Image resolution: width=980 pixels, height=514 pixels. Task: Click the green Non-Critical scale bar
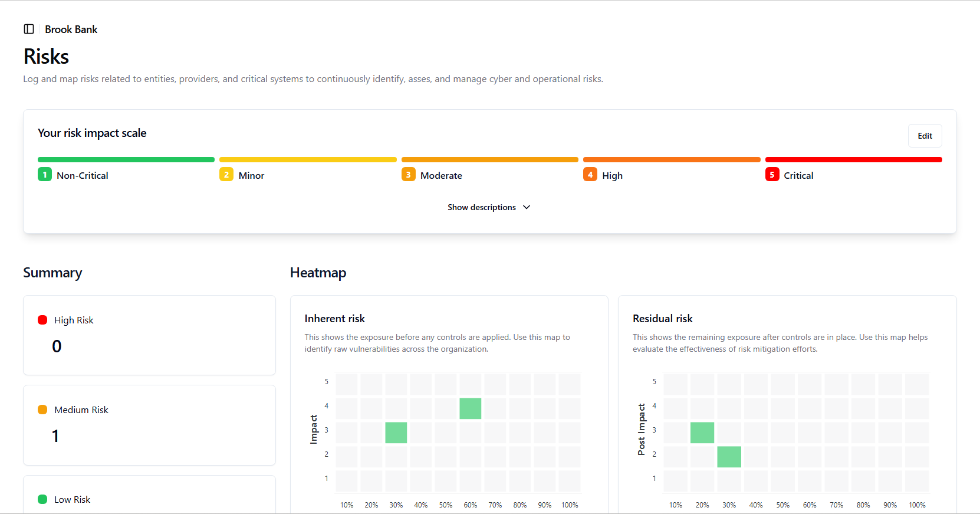126,159
